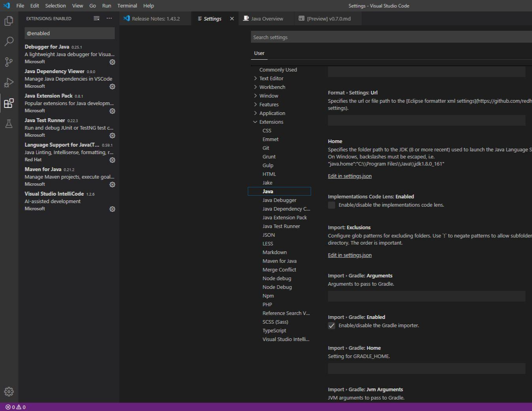Open extensions panel more actions menu

click(x=109, y=19)
